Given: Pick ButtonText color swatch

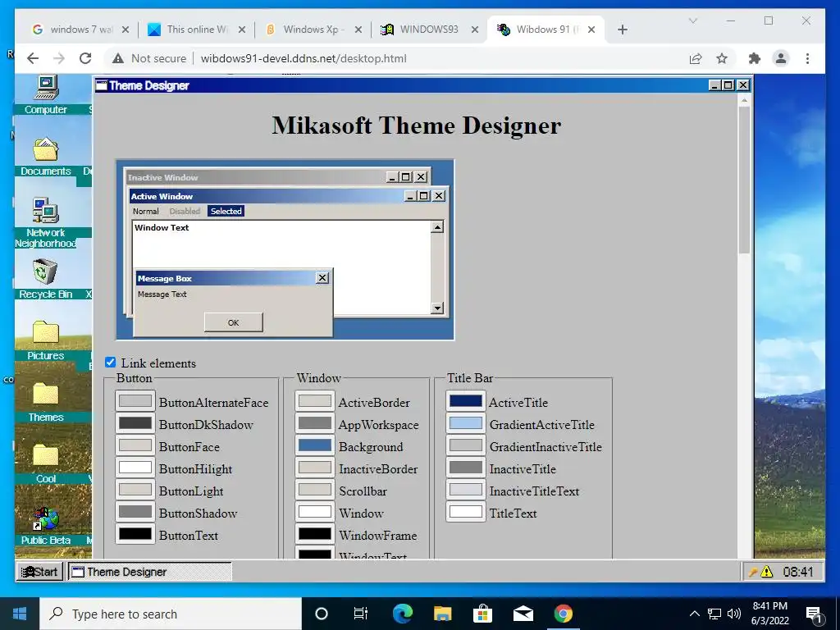Looking at the screenshot, I should [x=135, y=533].
